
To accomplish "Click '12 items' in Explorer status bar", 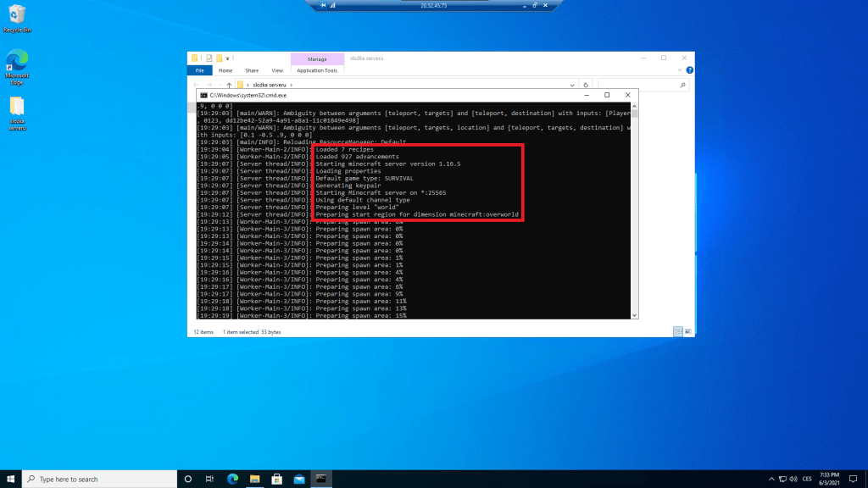I will click(x=203, y=332).
